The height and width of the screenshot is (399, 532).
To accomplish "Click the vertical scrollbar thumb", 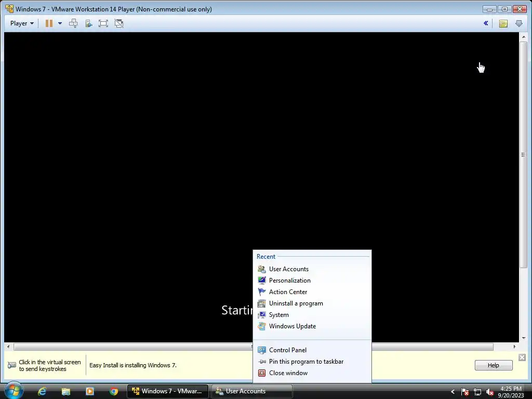I will click(x=524, y=155).
